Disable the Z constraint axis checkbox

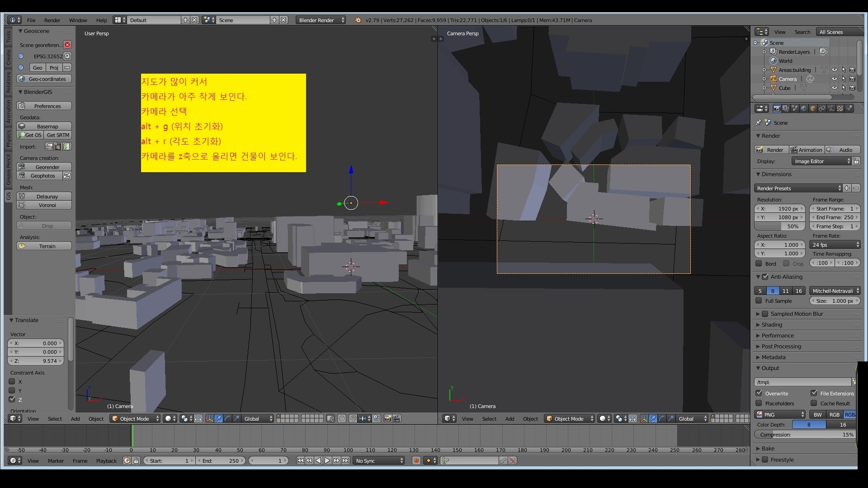click(x=12, y=399)
